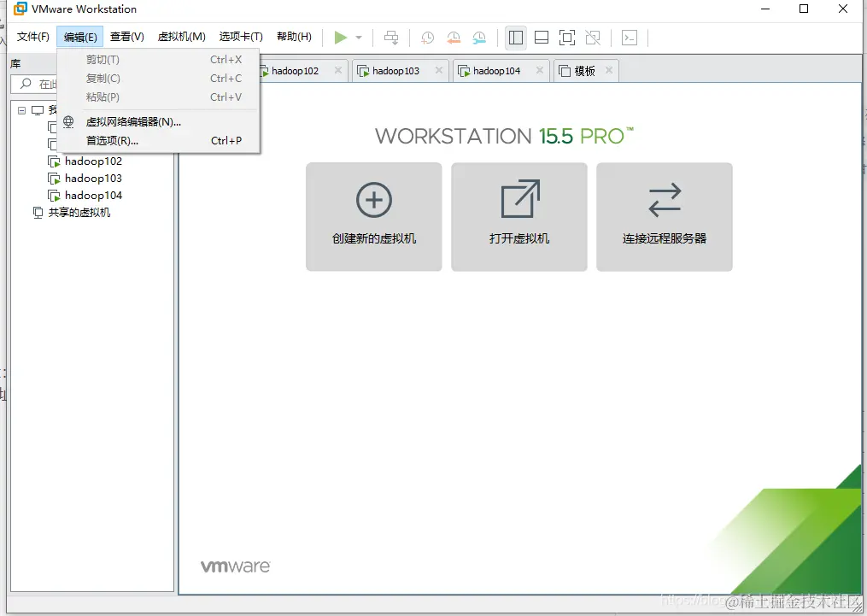867x616 pixels.
Task: Click the library search input field
Action: pos(34,84)
